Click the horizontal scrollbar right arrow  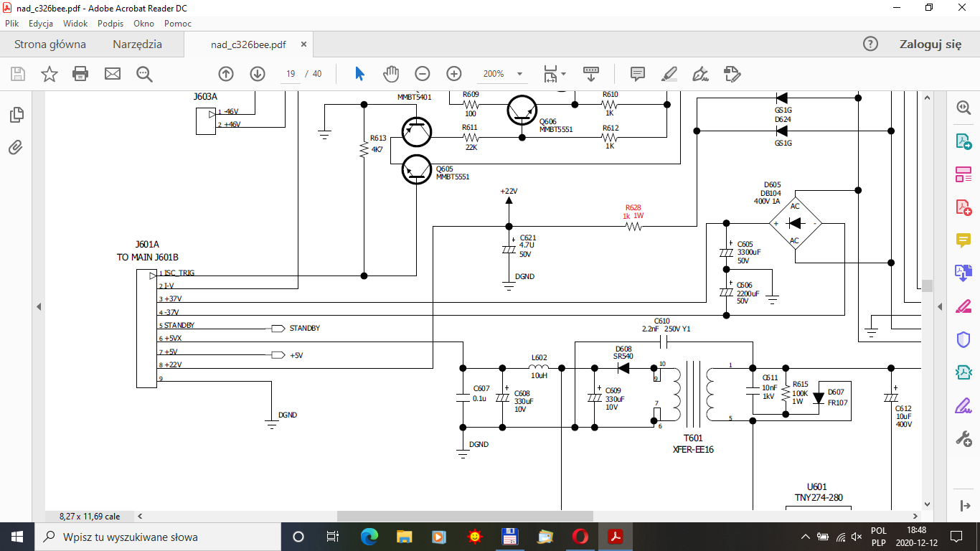916,516
